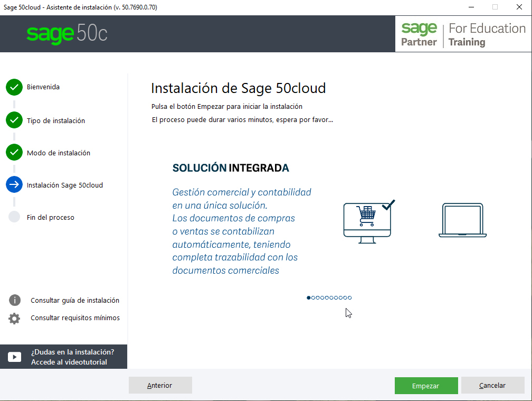Minimize the Sage 50cloud installer window
This screenshot has width=532, height=401.
point(471,7)
